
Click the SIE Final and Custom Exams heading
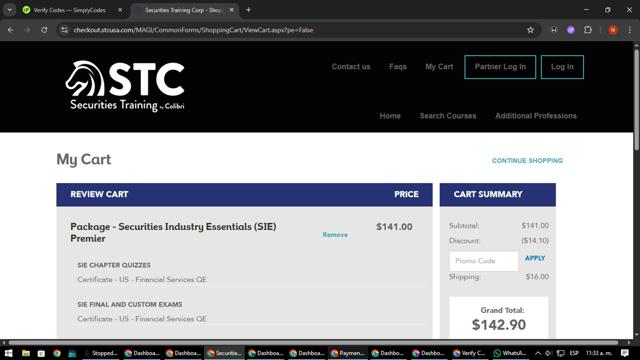tap(130, 304)
